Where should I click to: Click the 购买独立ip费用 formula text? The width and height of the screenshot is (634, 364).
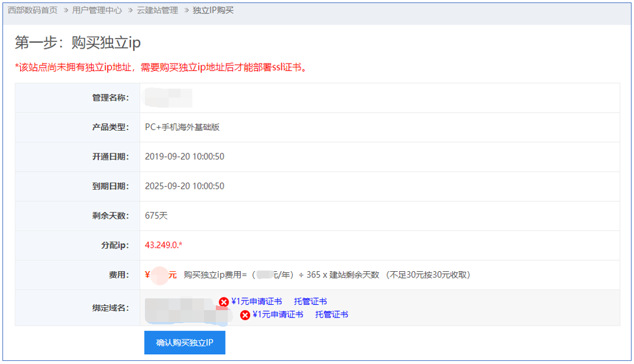326,275
